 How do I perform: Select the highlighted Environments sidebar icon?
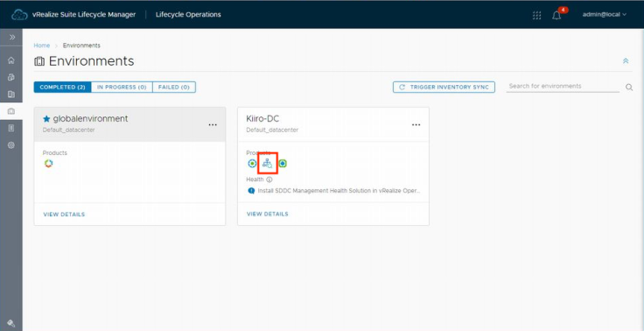coord(11,111)
